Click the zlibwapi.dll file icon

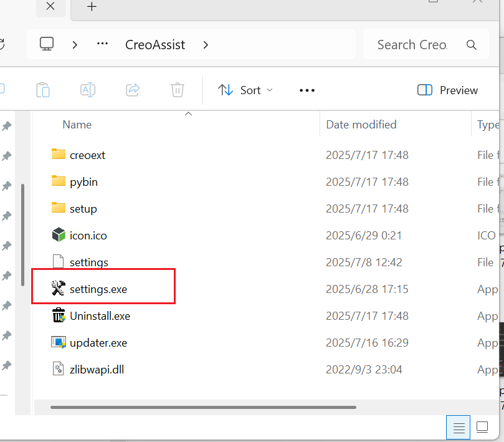click(x=59, y=369)
